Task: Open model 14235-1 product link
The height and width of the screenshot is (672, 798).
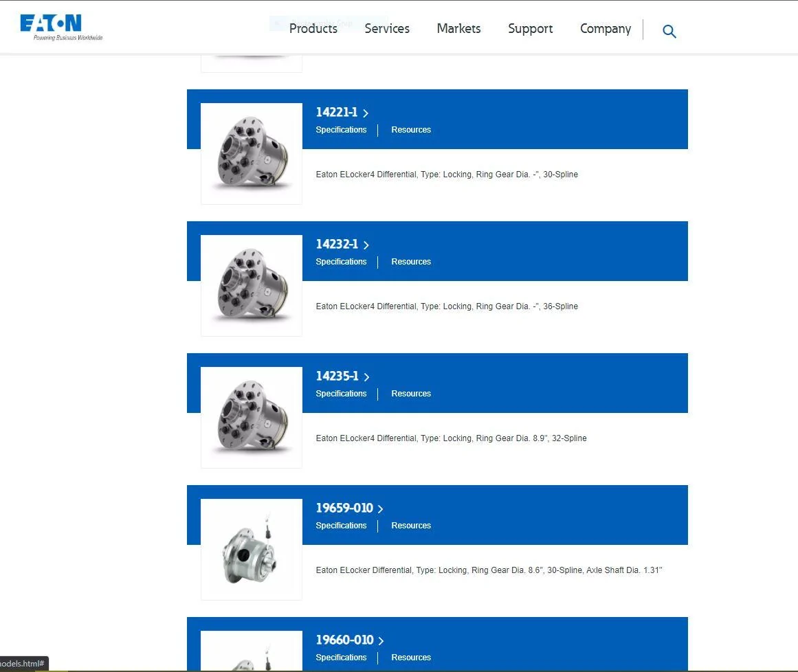Action: click(x=337, y=376)
